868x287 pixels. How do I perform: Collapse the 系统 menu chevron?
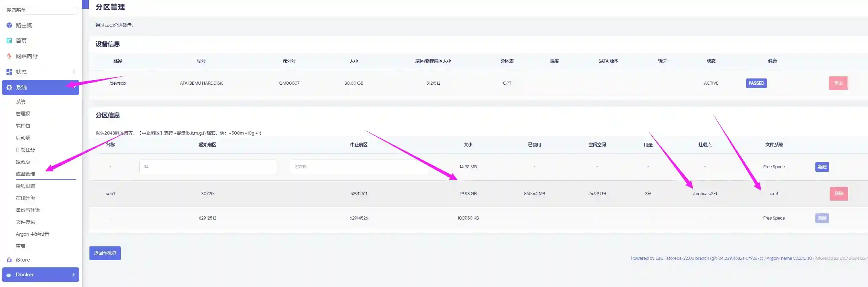tap(74, 87)
